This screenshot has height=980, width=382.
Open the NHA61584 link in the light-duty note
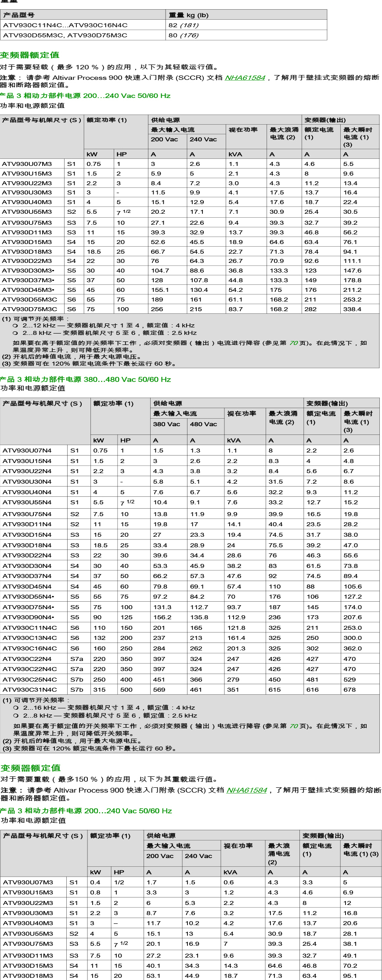pos(245,78)
